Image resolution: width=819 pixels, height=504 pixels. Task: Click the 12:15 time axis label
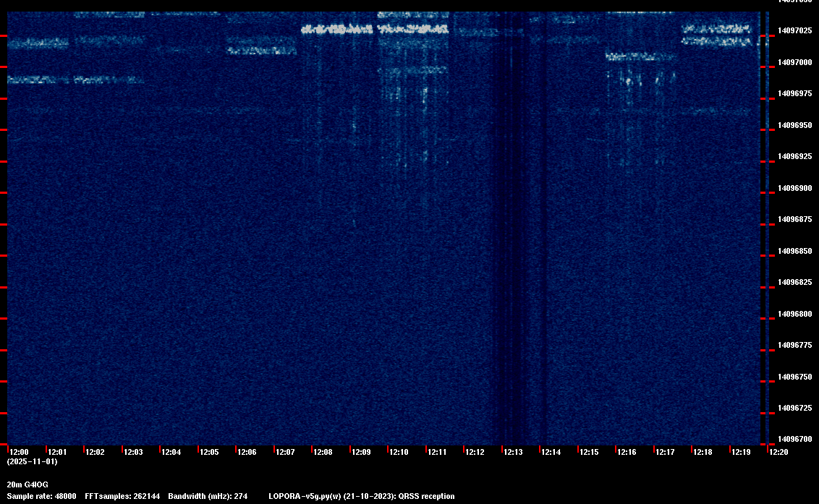click(589, 452)
